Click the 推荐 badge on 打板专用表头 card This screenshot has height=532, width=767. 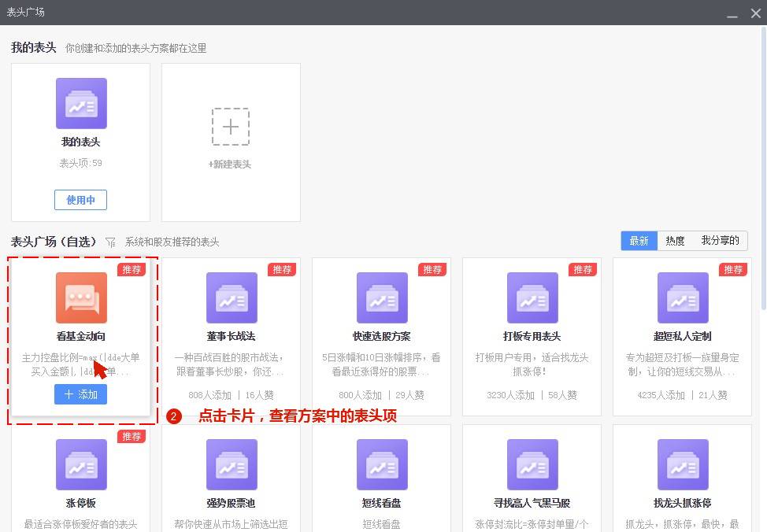(x=583, y=269)
